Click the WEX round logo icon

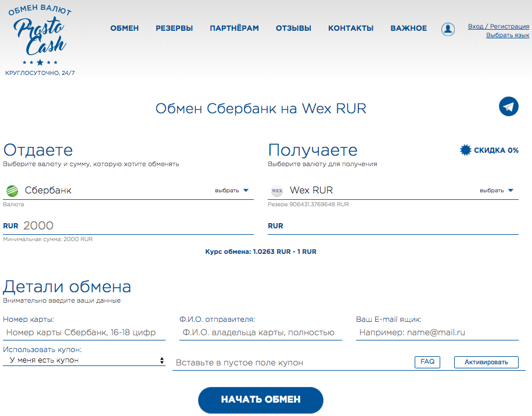coord(277,191)
